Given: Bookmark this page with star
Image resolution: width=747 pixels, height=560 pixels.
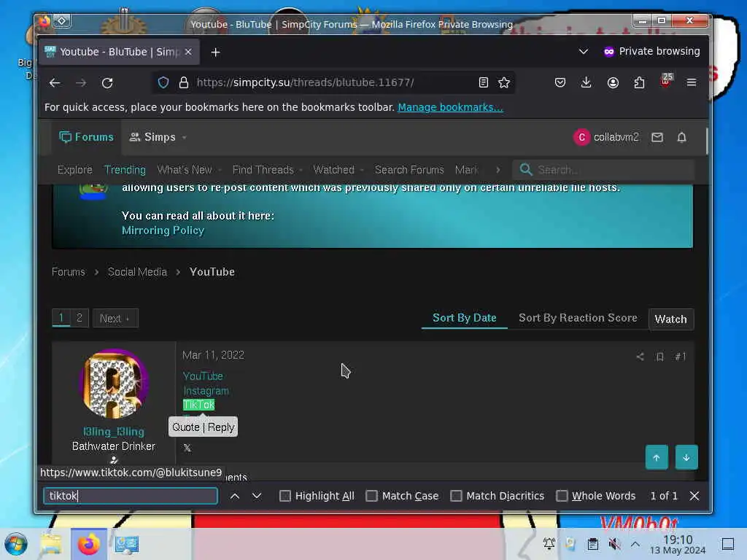Looking at the screenshot, I should [503, 82].
